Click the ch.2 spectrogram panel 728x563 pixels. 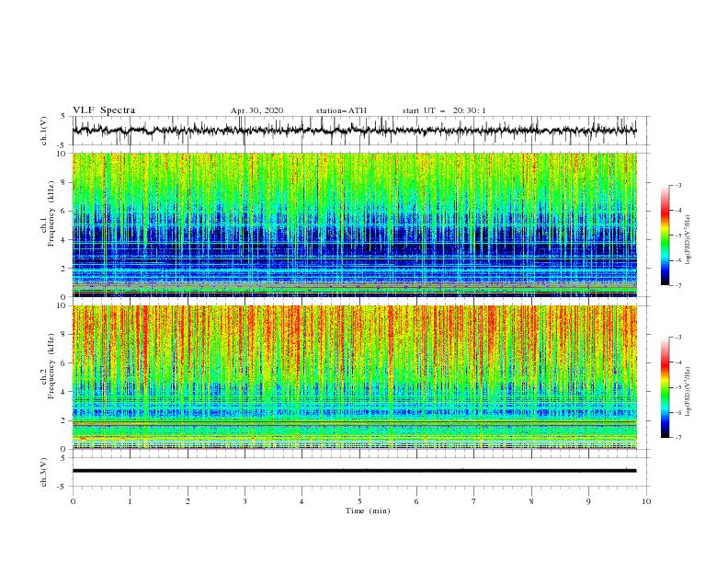355,377
